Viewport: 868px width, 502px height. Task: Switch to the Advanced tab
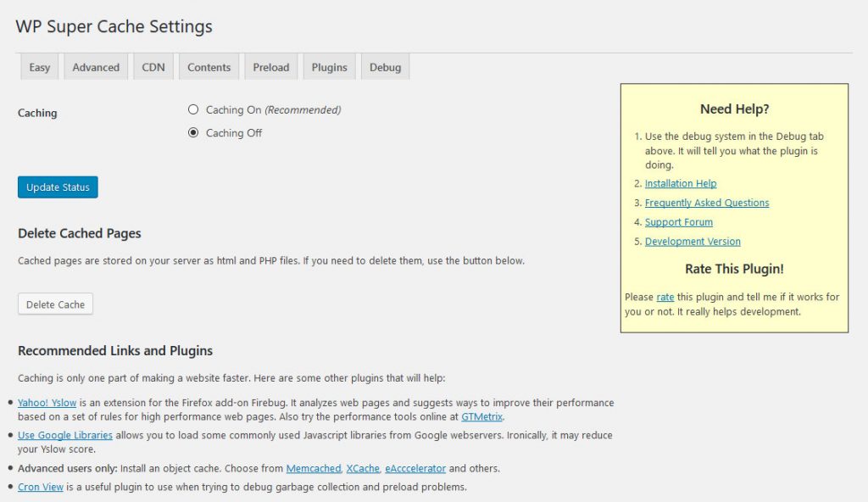click(95, 66)
